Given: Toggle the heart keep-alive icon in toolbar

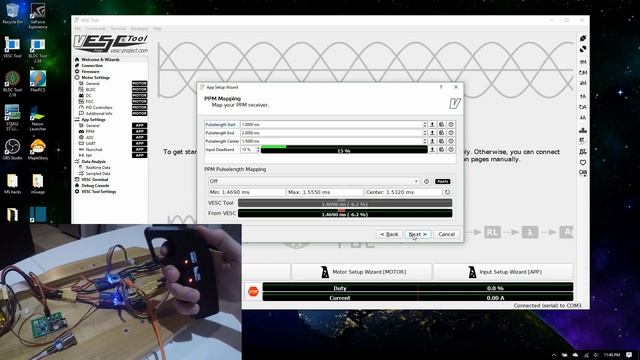Looking at the screenshot, I should point(583,162).
